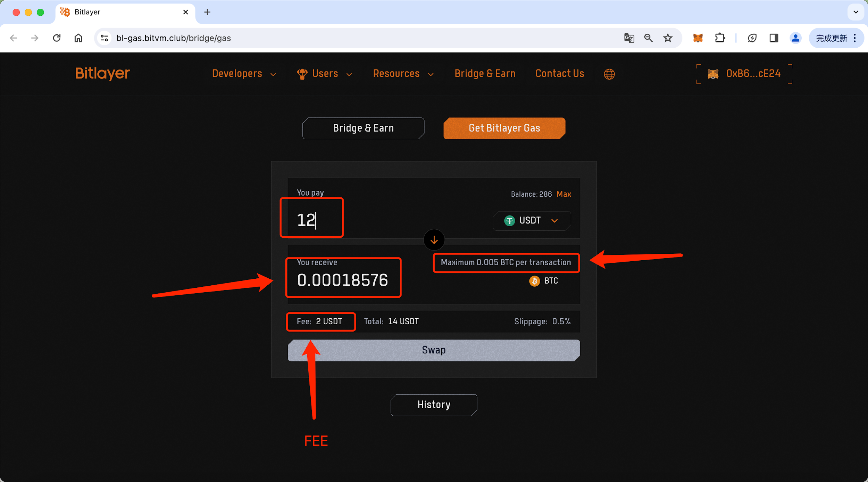The image size is (868, 482).
Task: Open the History button
Action: pyautogui.click(x=434, y=405)
